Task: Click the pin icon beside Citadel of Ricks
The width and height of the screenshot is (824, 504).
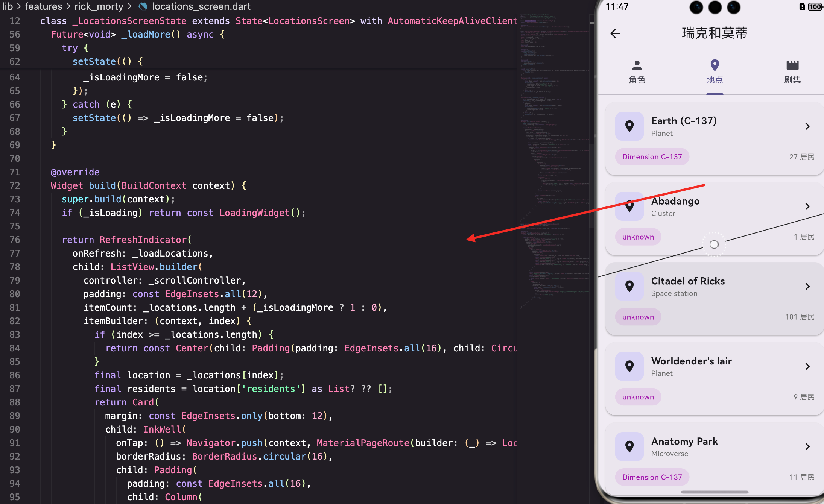Action: (x=629, y=287)
